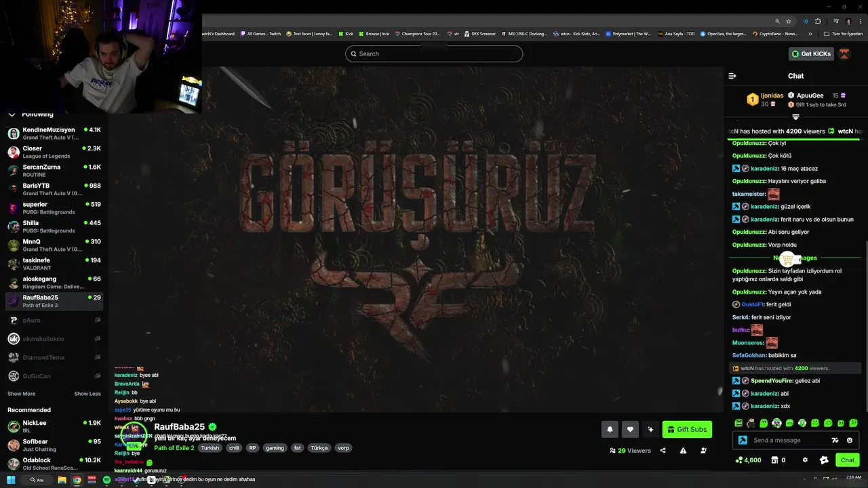This screenshot has height=488, width=868.
Task: Click the share icon next to Viewers
Action: point(663,451)
